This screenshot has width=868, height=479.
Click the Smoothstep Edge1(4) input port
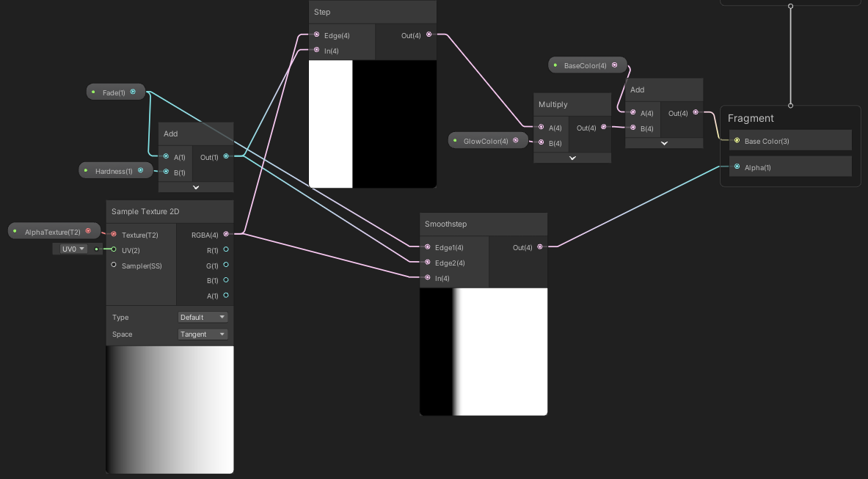(x=427, y=246)
